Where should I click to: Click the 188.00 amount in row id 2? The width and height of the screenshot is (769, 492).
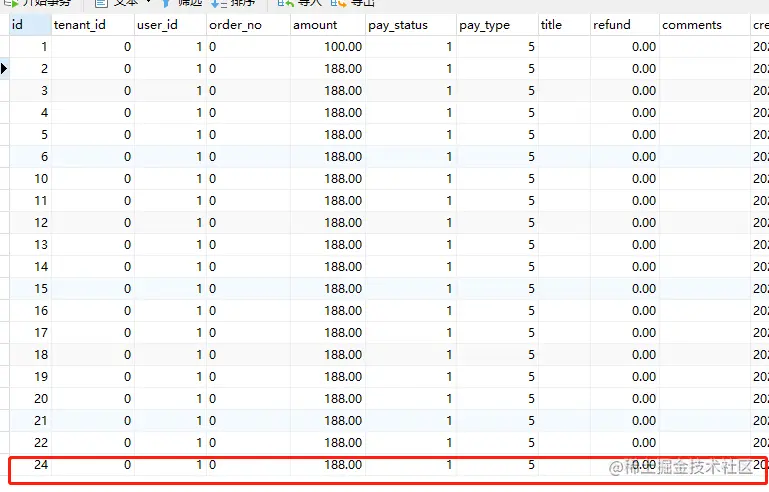click(328, 69)
